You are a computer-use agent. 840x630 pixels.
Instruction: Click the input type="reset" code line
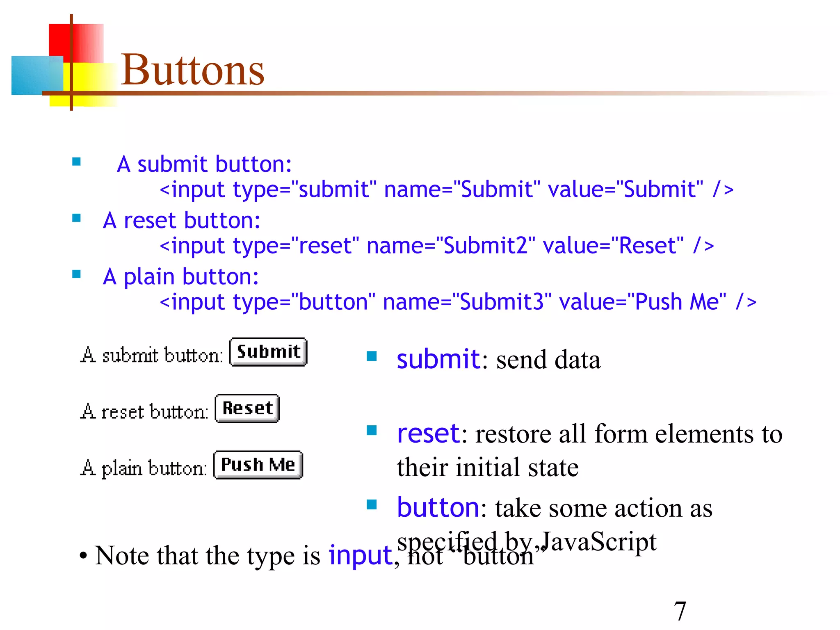click(437, 246)
